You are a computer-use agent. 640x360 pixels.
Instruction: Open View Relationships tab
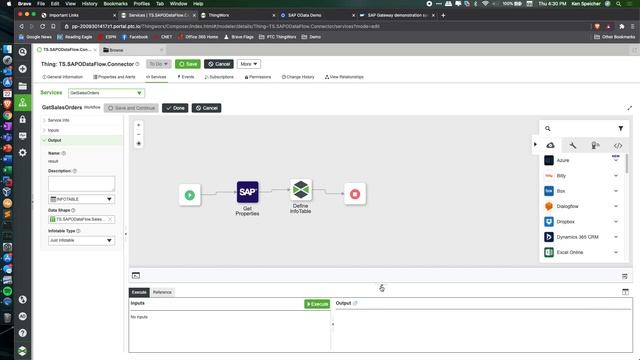click(x=344, y=77)
